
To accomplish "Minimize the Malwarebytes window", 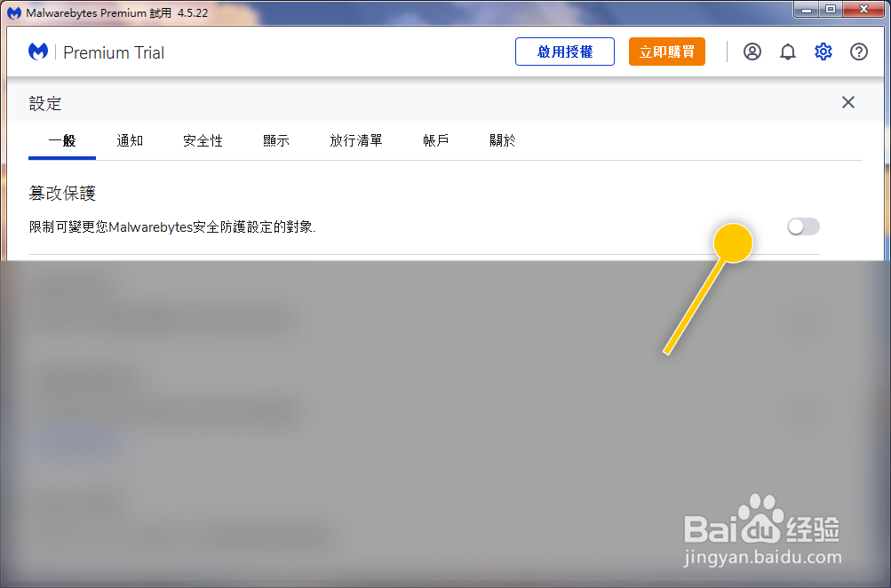I will [x=806, y=9].
